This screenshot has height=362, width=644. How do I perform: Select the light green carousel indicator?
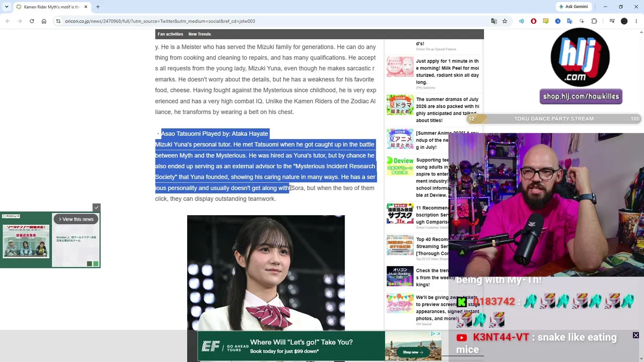[96, 263]
